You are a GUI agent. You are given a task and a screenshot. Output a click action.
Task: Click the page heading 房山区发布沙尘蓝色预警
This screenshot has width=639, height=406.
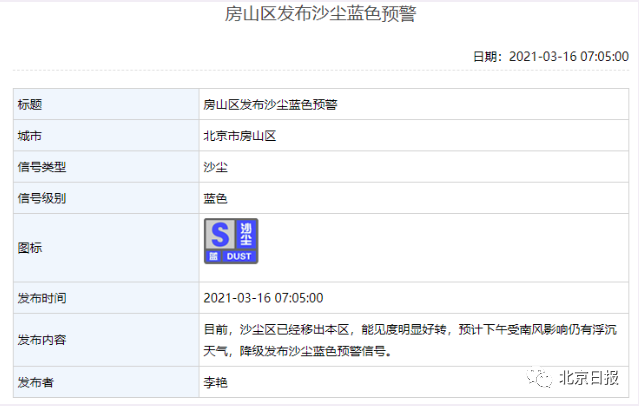click(320, 13)
